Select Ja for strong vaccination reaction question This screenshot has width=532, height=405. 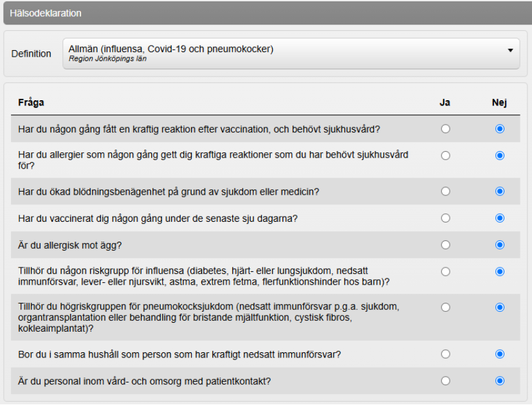445,129
